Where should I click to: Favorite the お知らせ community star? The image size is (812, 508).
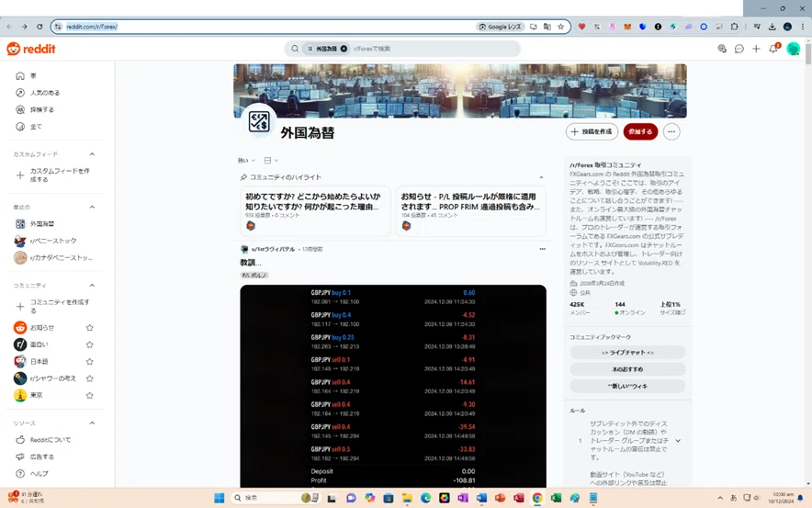pos(90,327)
